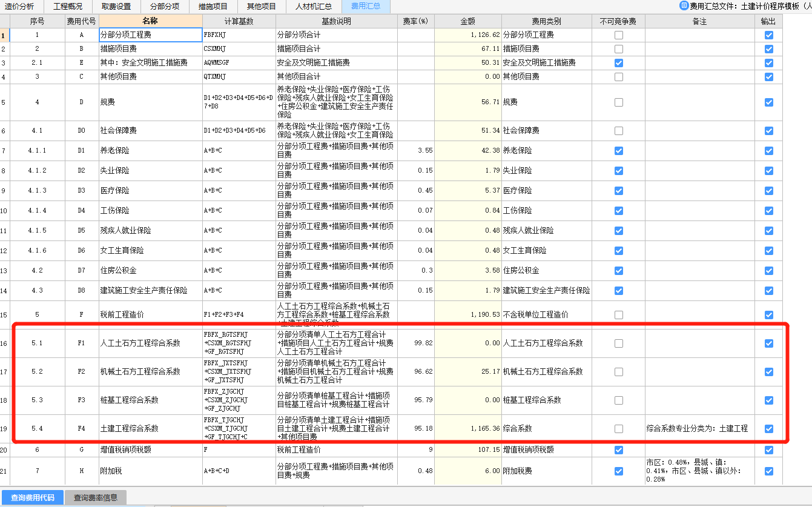Image resolution: width=812 pixels, height=507 pixels.
Task: Click the 费率(%) column header
Action: point(415,21)
